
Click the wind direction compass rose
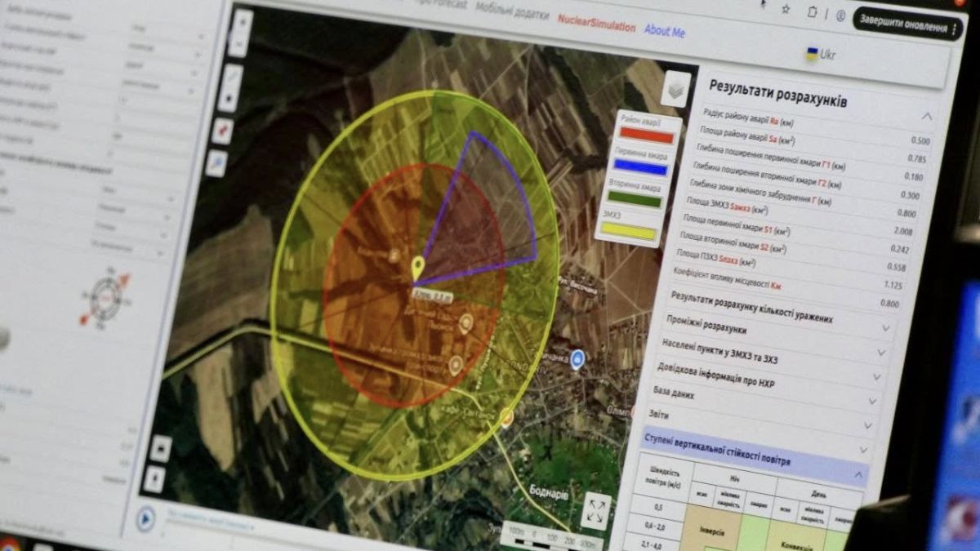tap(105, 297)
